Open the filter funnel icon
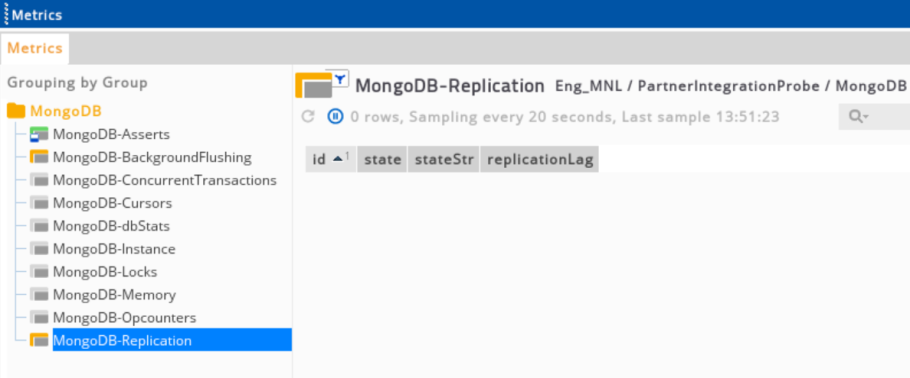Viewport: 910px width, 378px height. coord(340,78)
